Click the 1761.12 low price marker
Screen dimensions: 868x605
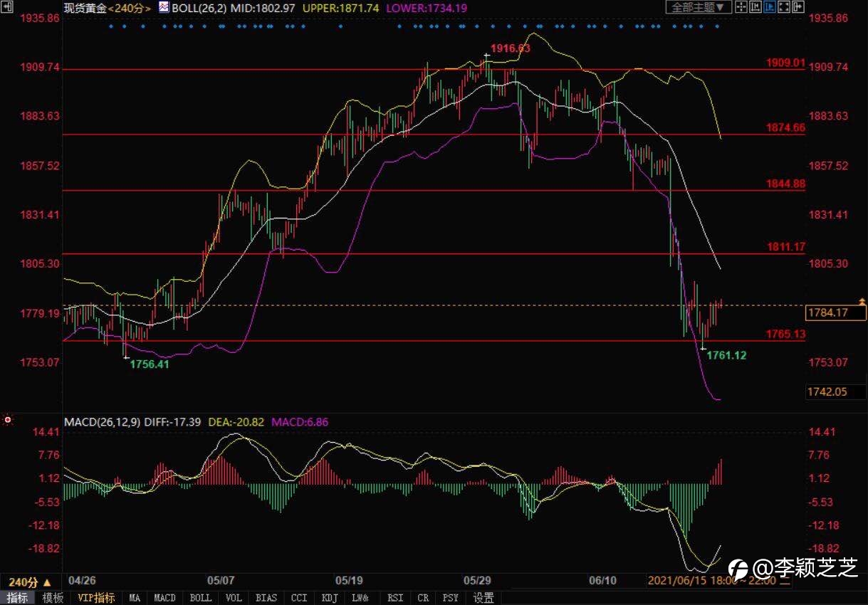pyautogui.click(x=726, y=355)
